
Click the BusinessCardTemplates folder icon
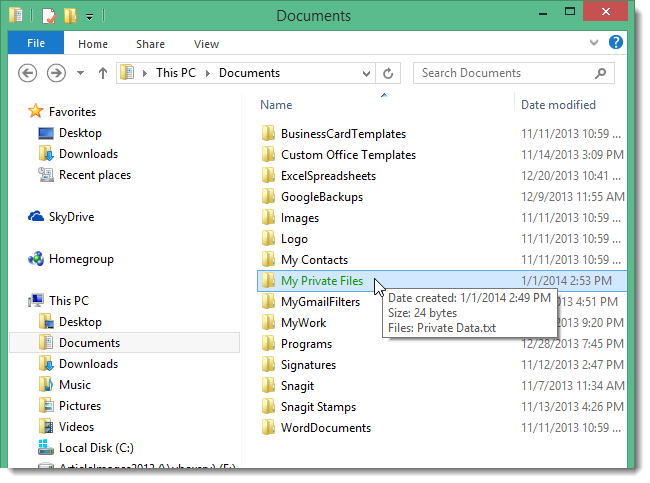(x=268, y=133)
